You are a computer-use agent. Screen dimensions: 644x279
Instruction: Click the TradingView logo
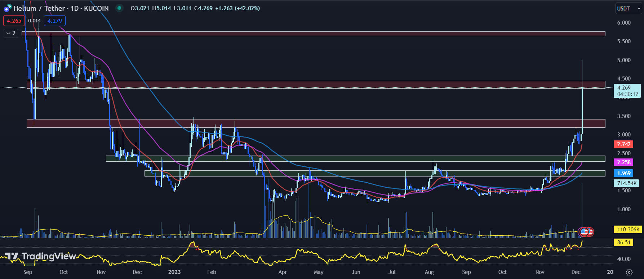40,256
